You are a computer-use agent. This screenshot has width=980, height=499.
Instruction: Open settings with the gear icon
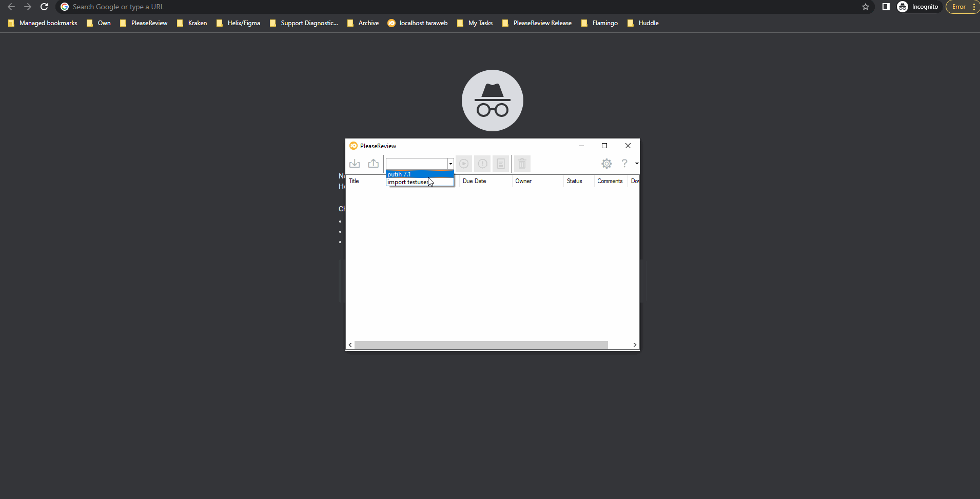point(606,164)
